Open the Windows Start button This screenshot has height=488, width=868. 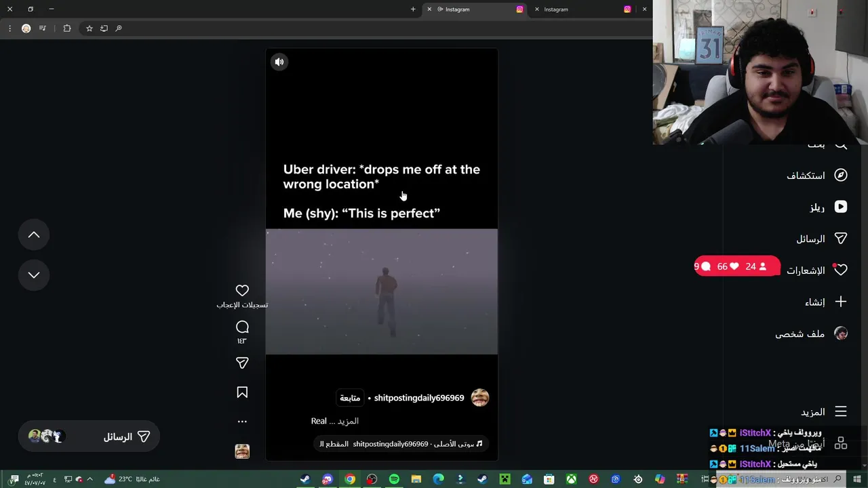click(857, 479)
